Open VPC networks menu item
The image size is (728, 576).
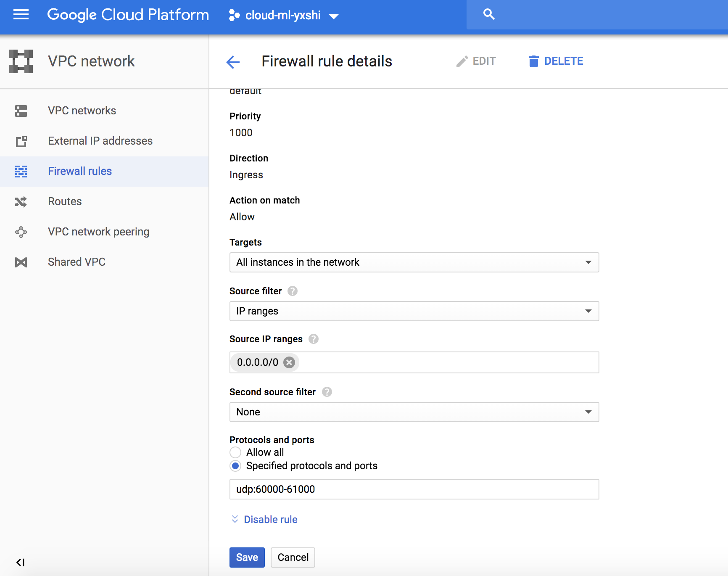point(104,111)
